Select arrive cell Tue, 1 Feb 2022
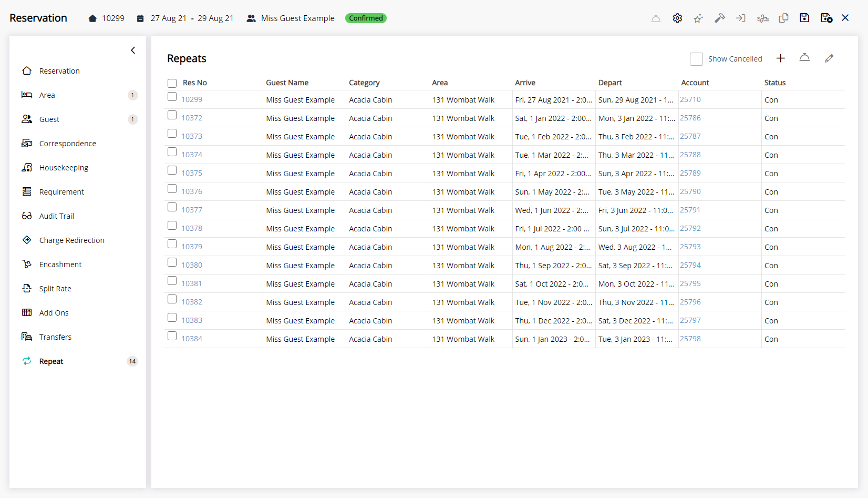The width and height of the screenshot is (868, 498). (x=553, y=137)
